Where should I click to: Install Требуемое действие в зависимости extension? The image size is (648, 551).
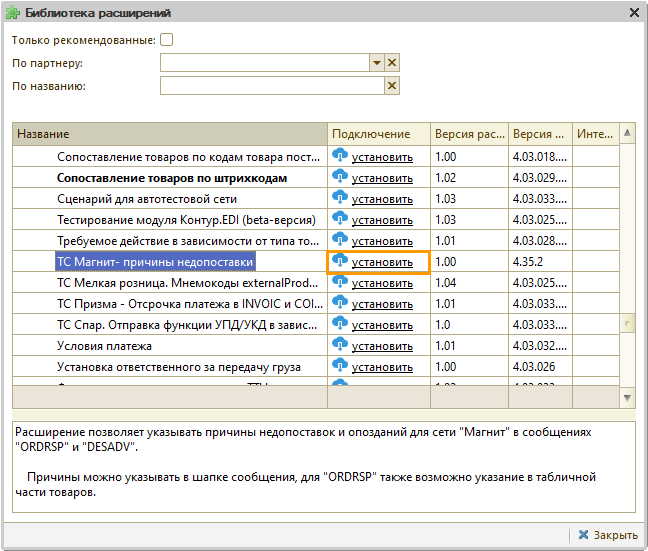point(381,241)
